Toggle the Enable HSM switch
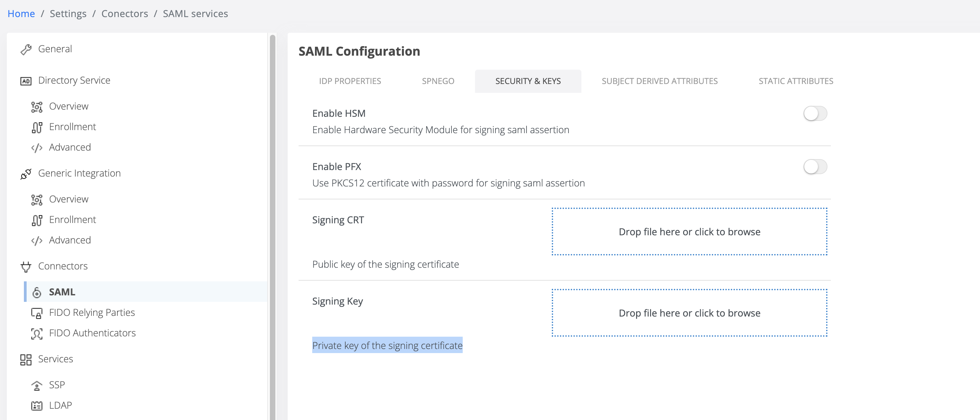Viewport: 980px width, 420px height. click(815, 113)
